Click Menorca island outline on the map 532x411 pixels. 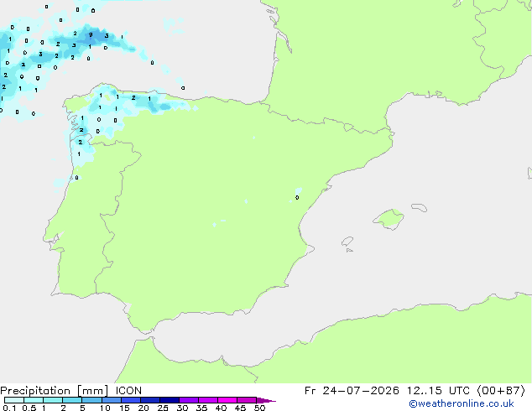point(420,207)
